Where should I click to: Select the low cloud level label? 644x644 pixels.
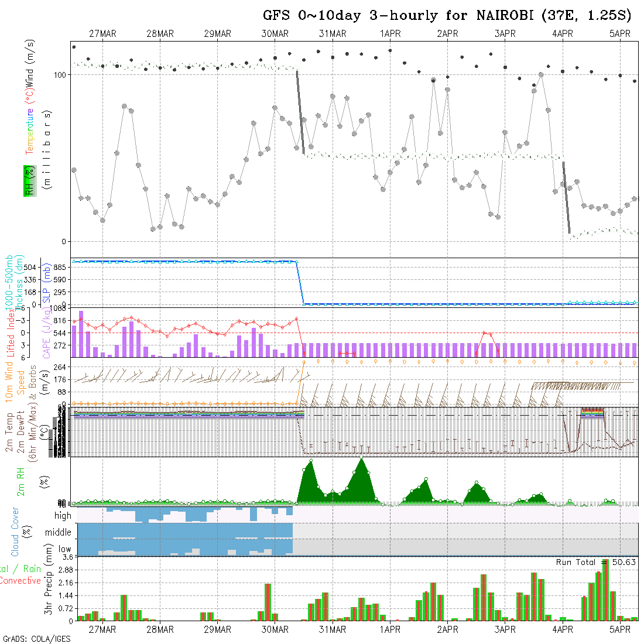pyautogui.click(x=64, y=550)
